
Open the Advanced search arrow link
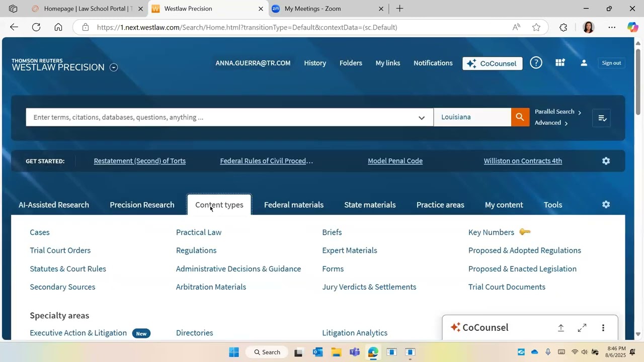pyautogui.click(x=551, y=123)
